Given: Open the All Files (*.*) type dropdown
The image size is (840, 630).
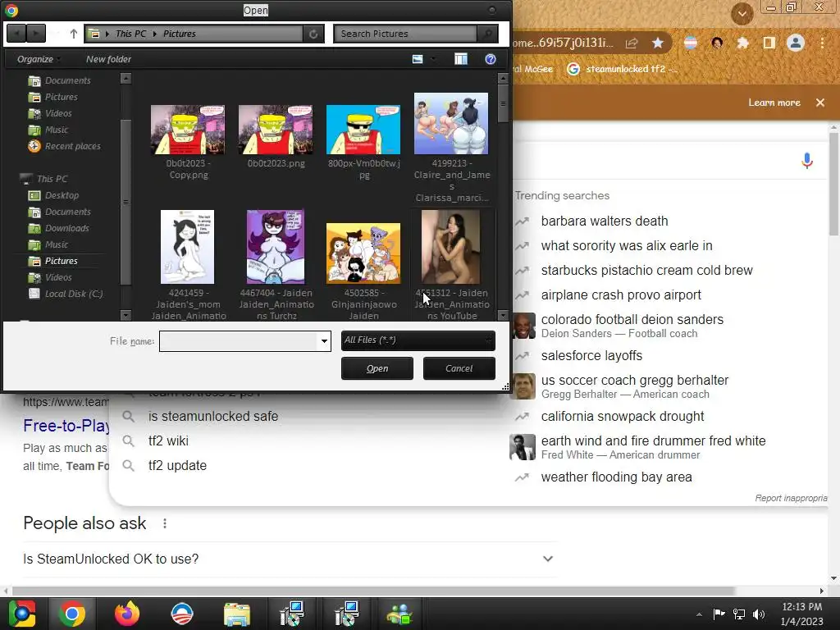Looking at the screenshot, I should tap(418, 340).
